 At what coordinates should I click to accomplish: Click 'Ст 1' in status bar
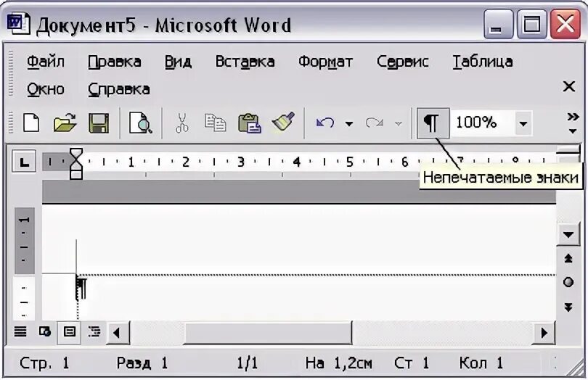(412, 363)
